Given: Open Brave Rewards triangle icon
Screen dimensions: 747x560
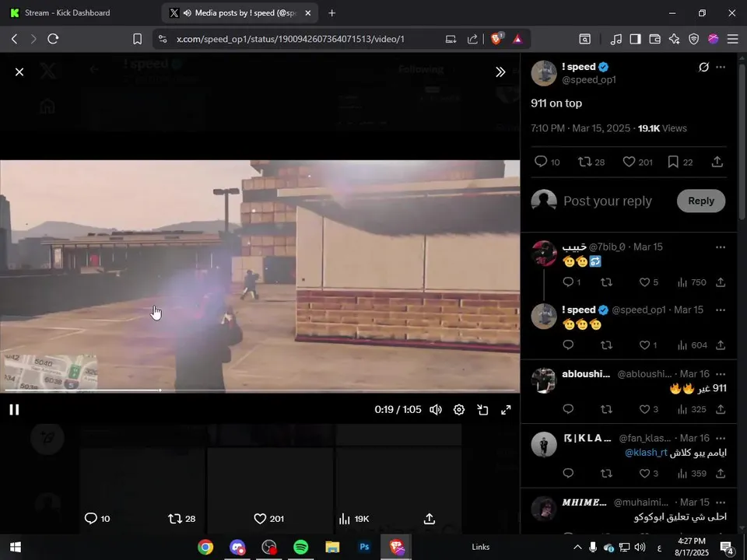Looking at the screenshot, I should (518, 39).
